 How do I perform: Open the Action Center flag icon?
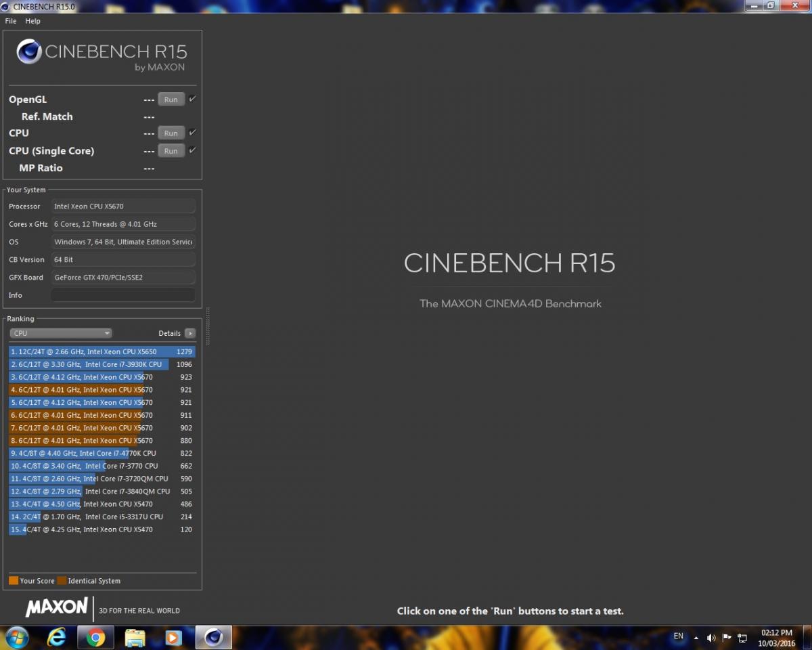click(727, 637)
